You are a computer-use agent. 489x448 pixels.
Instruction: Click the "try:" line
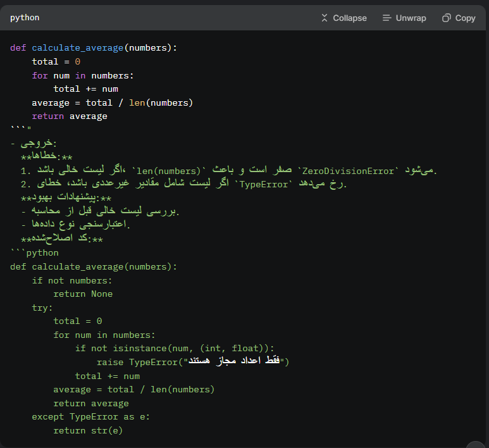pyautogui.click(x=42, y=308)
